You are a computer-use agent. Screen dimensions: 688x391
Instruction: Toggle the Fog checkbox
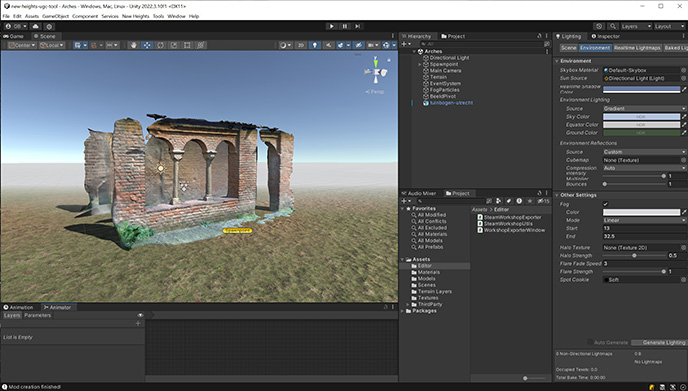pyautogui.click(x=606, y=204)
